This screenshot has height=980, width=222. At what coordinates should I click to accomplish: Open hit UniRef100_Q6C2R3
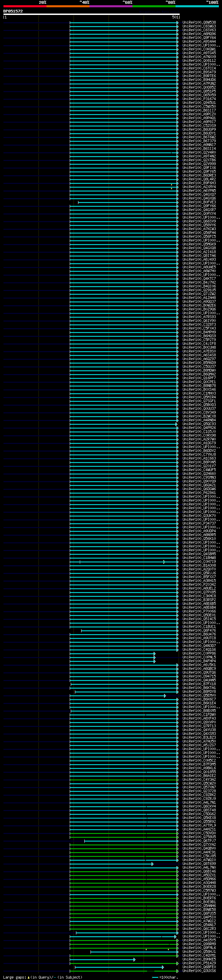point(199,929)
